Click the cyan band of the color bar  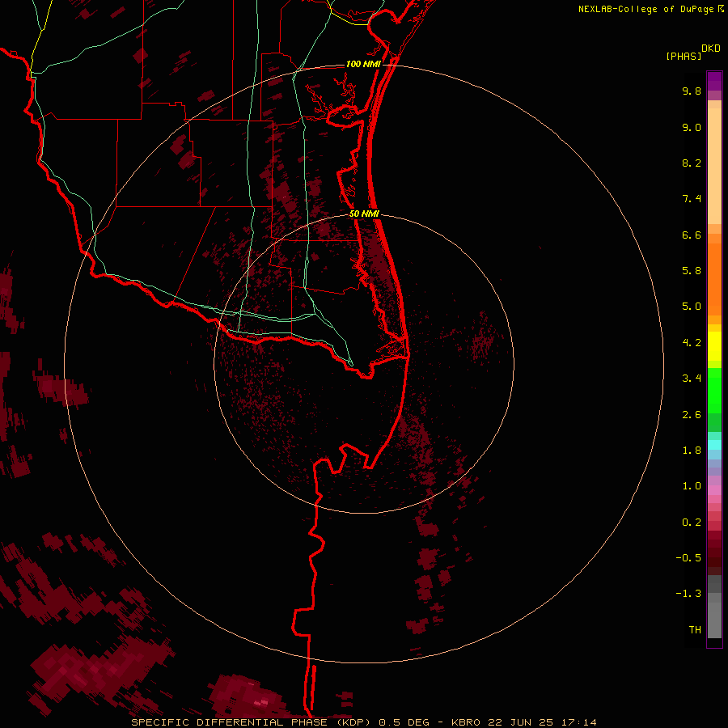pyautogui.click(x=714, y=445)
